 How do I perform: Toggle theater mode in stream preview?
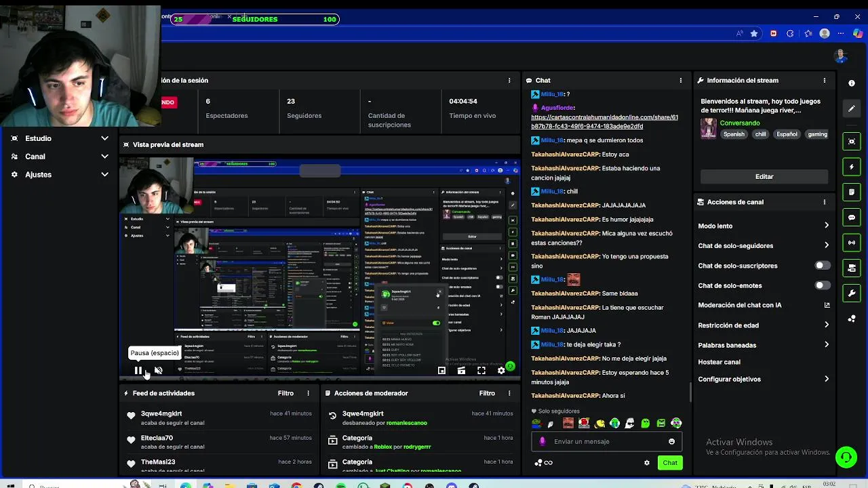(461, 370)
